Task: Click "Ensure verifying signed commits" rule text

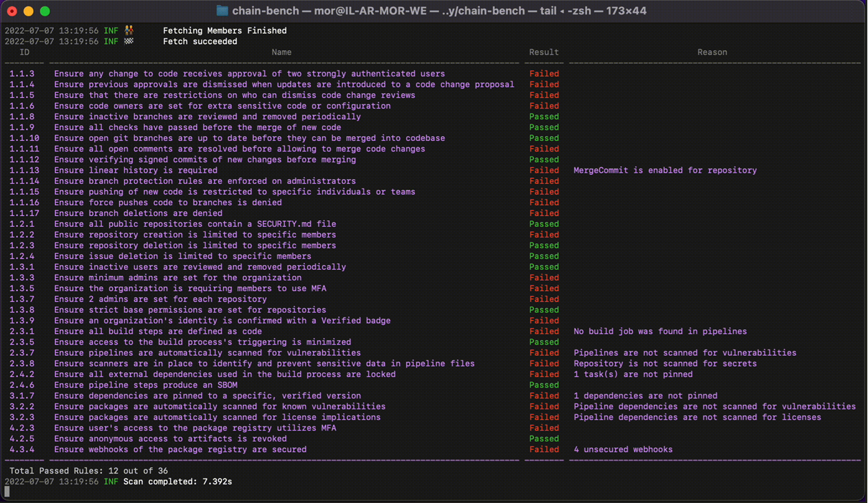Action: pyautogui.click(x=205, y=160)
